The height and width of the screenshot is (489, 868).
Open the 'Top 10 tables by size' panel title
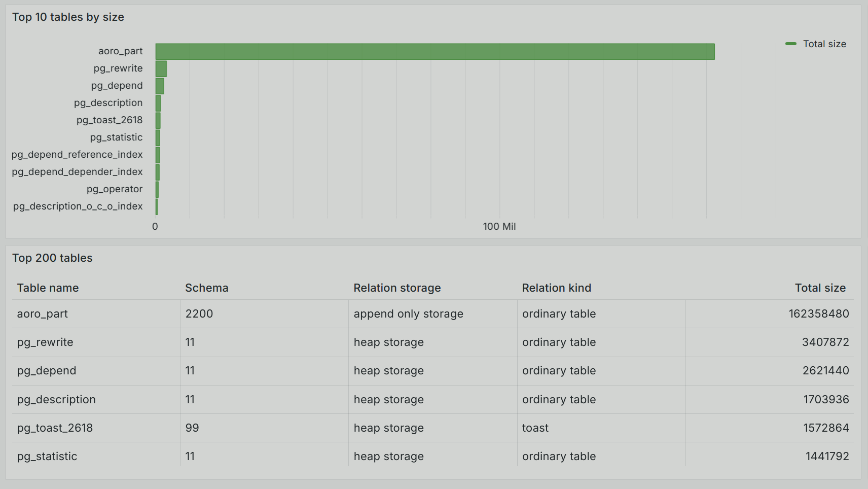[68, 17]
